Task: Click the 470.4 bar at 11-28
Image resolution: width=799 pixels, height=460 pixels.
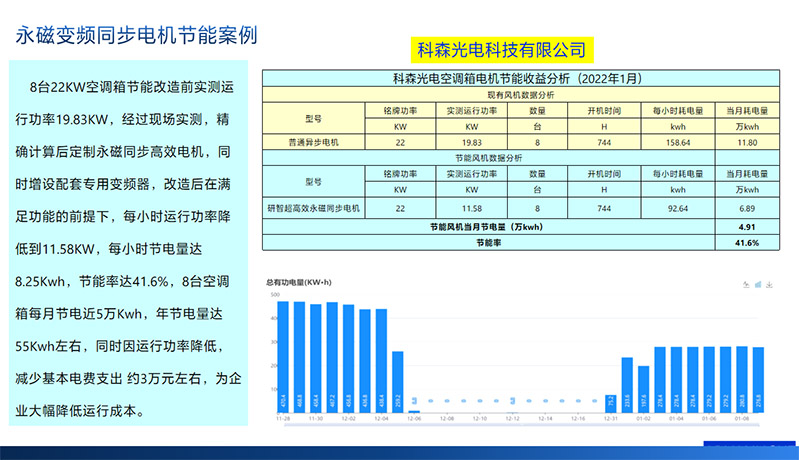Action: [x=283, y=357]
